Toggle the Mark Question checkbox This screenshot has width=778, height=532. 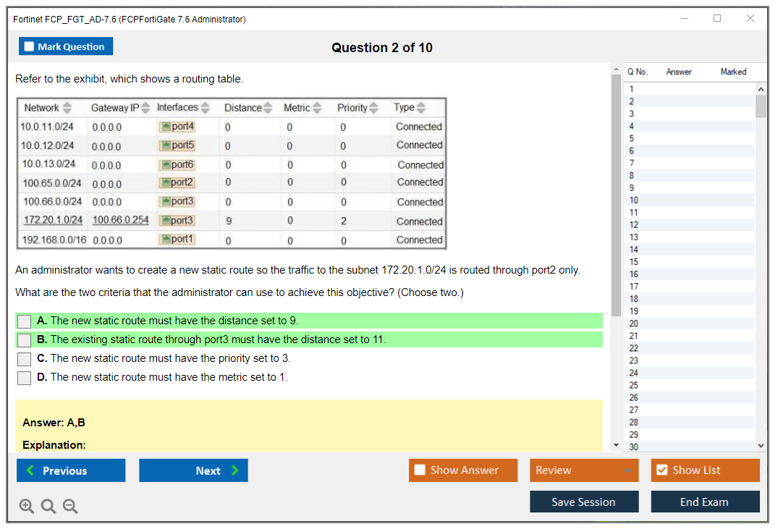[30, 46]
